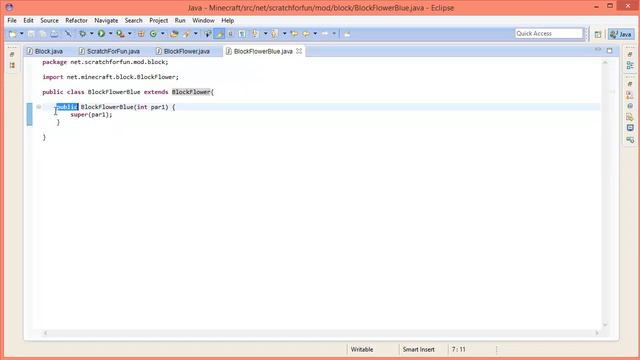Image resolution: width=640 pixels, height=360 pixels.
Task: Toggle Show Whitespace Characters button
Action: pos(242,34)
